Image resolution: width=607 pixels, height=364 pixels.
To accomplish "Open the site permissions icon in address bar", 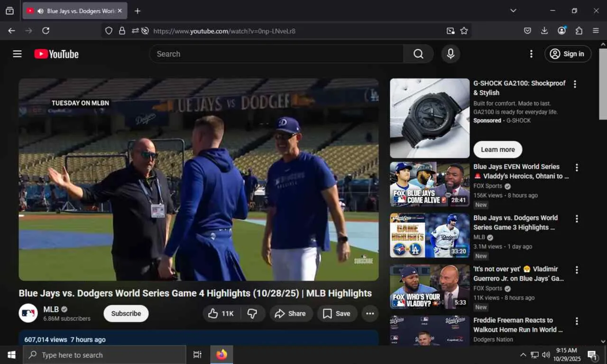I will click(x=135, y=31).
